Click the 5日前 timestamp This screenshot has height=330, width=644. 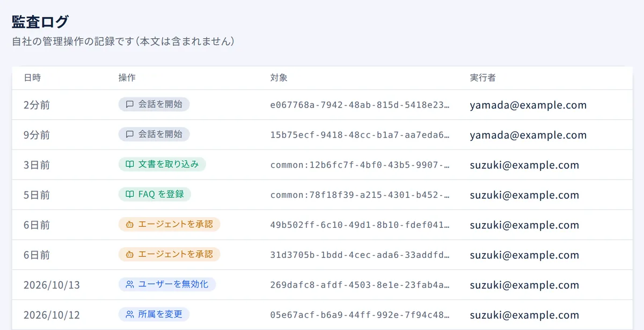click(x=37, y=195)
